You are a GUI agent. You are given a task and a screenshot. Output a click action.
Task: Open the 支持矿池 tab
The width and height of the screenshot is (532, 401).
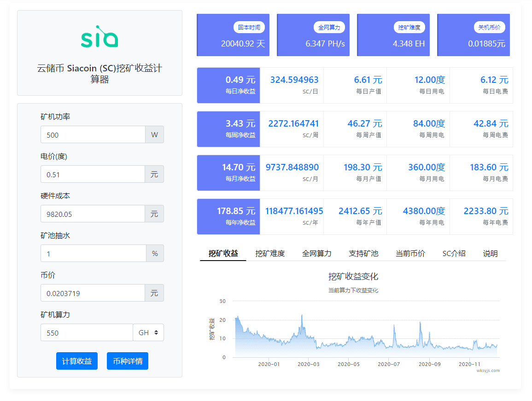(363, 253)
